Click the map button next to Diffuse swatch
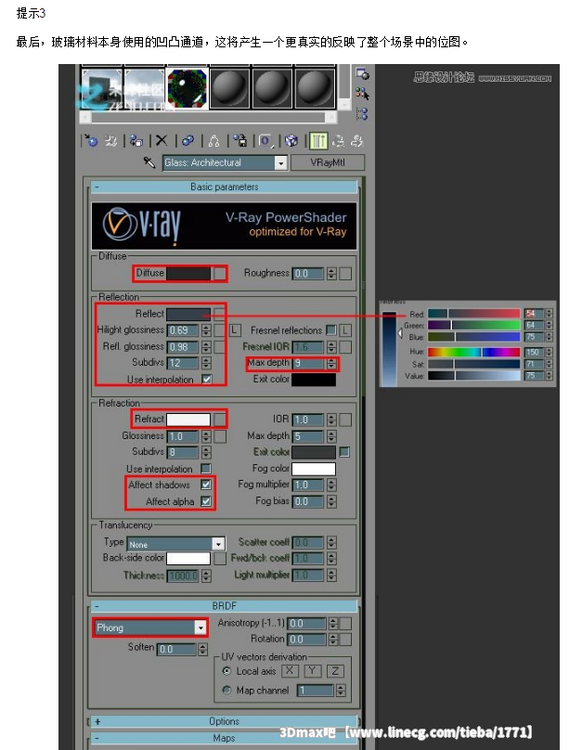Screen dimensions: 569x750 [219, 273]
